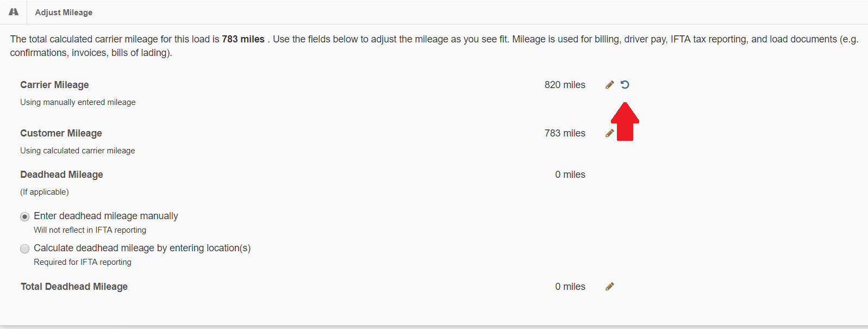Click the 783 miles customer value
Viewport: 868px width, 329px height.
coord(565,133)
